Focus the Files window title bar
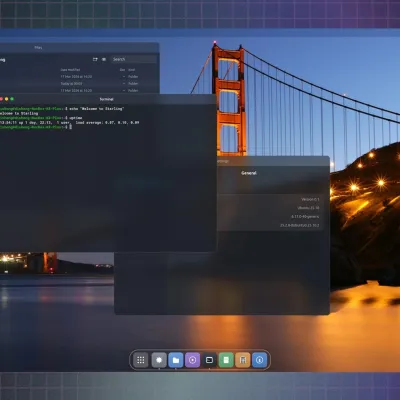Image resolution: width=400 pixels, height=400 pixels. 79,48
